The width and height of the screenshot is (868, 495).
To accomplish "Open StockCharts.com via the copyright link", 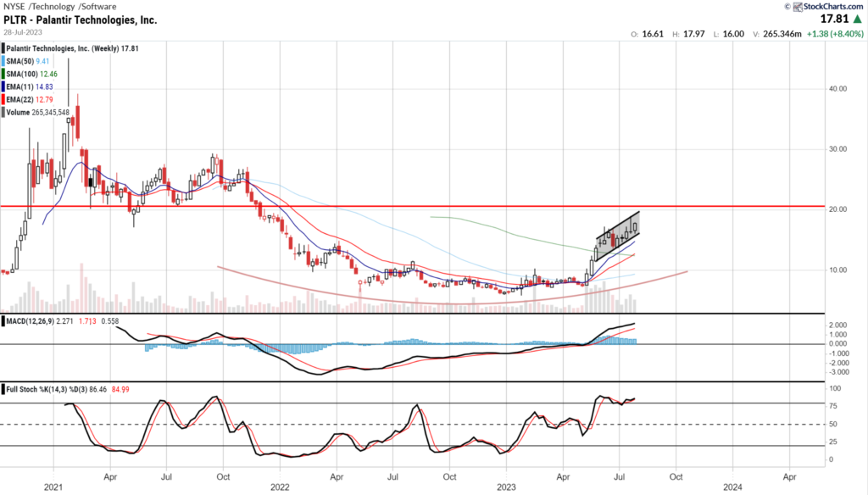I will (835, 7).
